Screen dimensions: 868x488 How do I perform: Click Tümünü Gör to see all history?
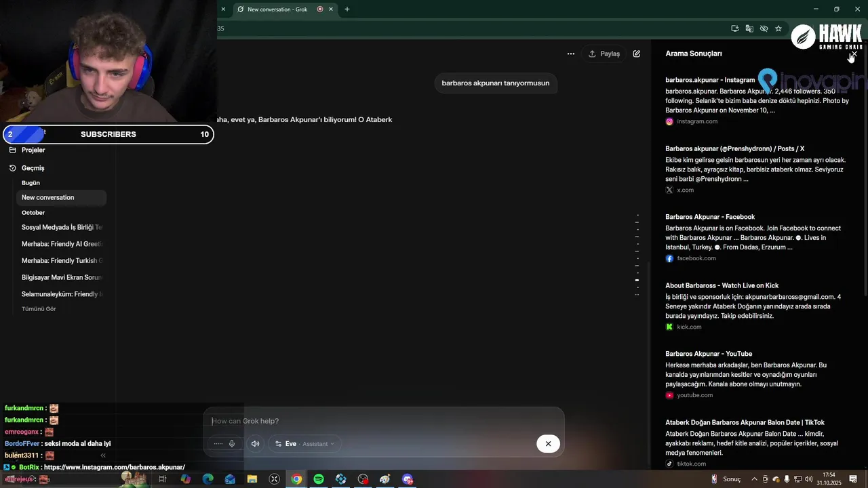tap(39, 309)
